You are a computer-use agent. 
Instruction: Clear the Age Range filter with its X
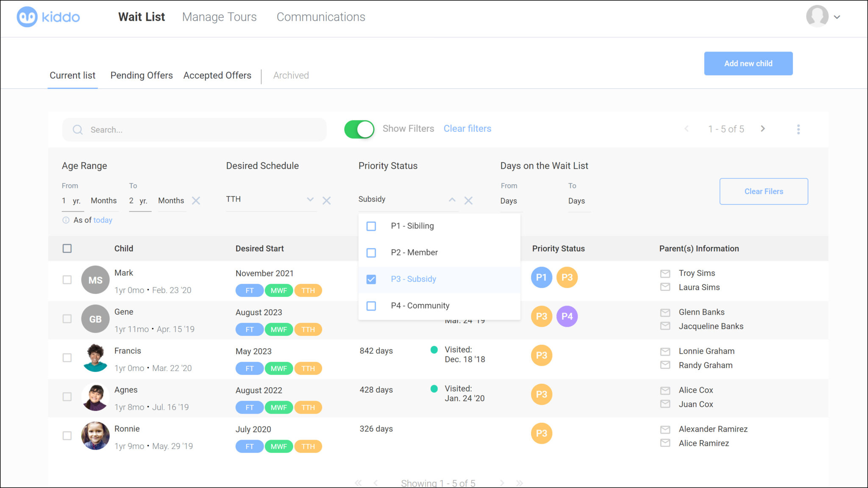(196, 200)
